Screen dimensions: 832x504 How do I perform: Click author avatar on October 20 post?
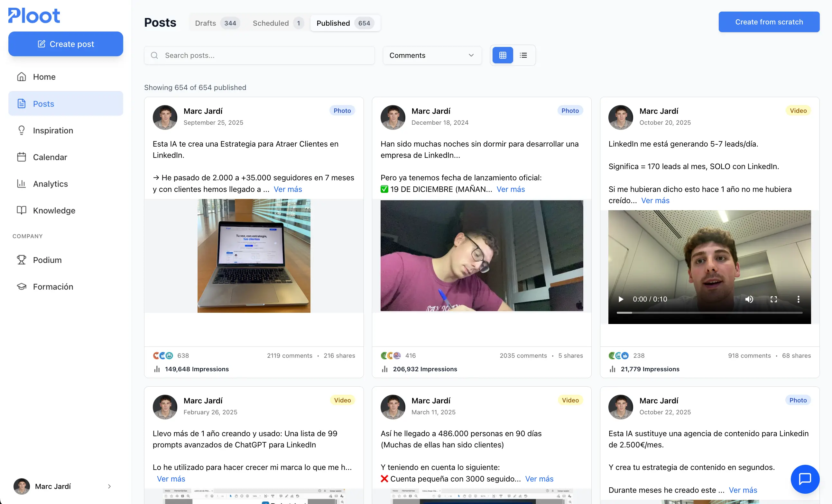[621, 117]
